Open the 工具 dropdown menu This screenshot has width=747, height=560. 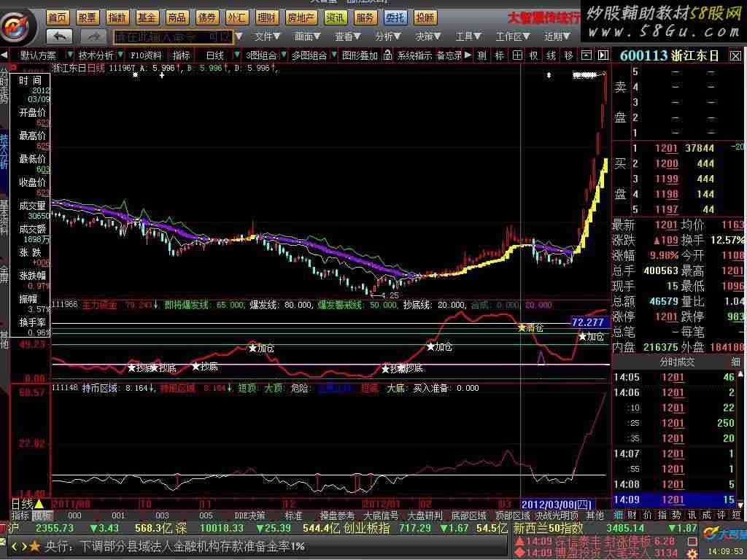[468, 36]
